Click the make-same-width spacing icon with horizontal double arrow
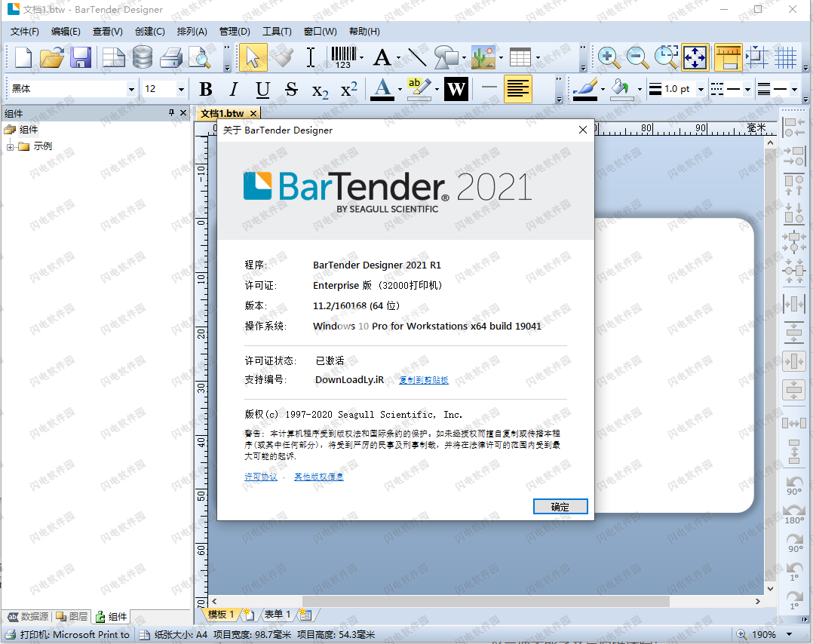 coord(794,423)
